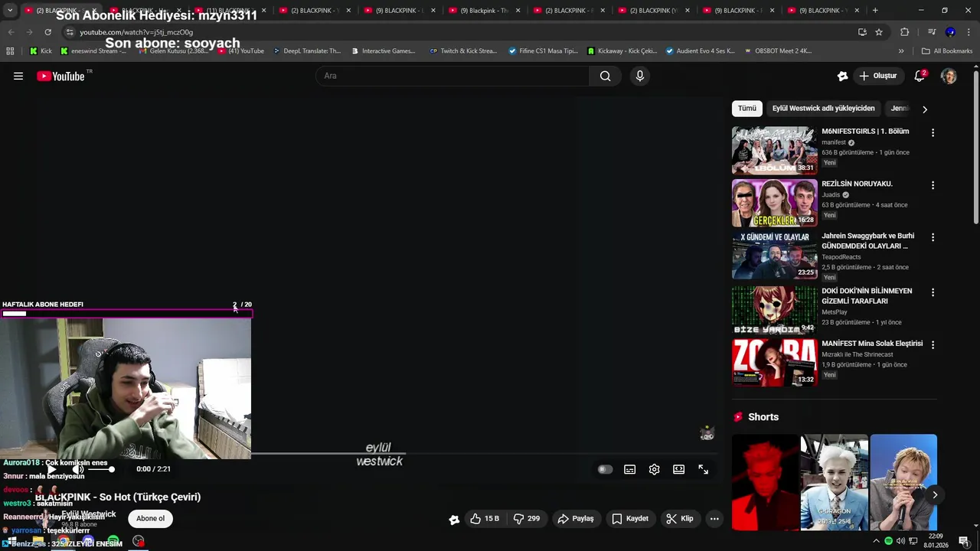Open options menu for DOKİ DOKİ video
Image resolution: width=980 pixels, height=551 pixels.
pyautogui.click(x=933, y=292)
